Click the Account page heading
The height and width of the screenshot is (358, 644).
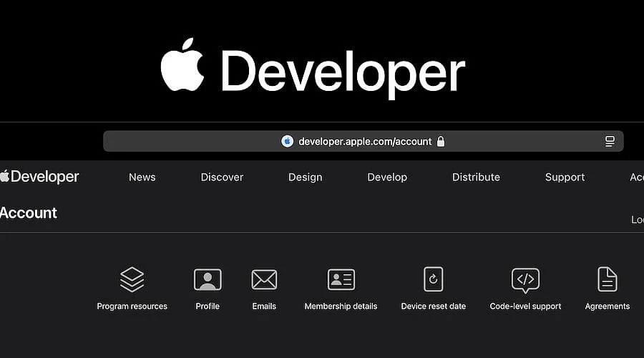pos(29,213)
